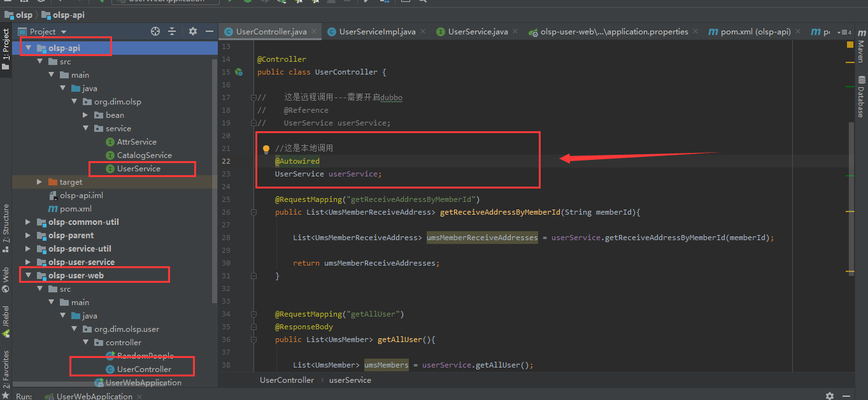
Task: Close the application.properties tab
Action: coord(695,32)
